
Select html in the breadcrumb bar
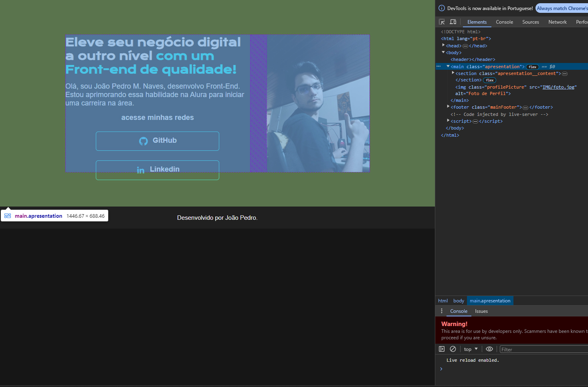coord(443,301)
